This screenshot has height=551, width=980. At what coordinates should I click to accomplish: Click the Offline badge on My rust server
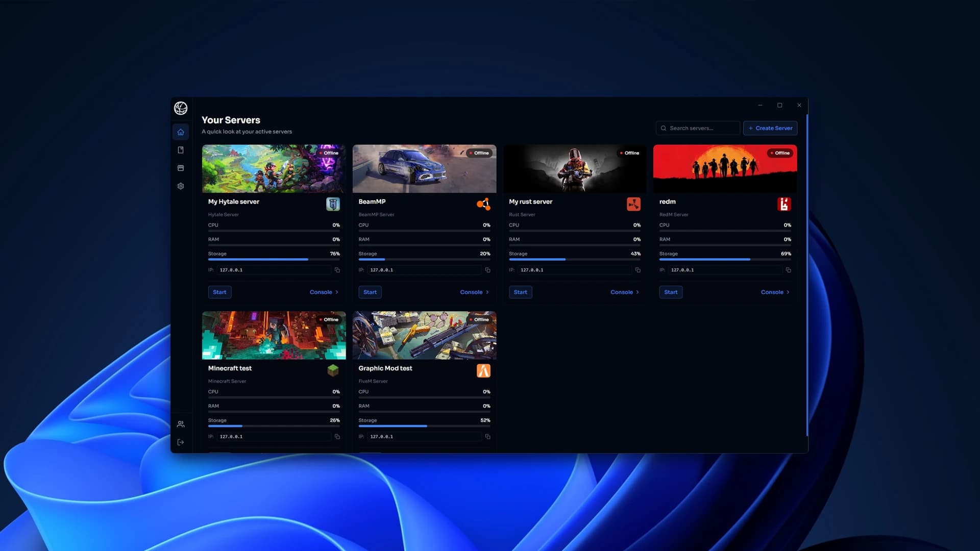point(629,153)
